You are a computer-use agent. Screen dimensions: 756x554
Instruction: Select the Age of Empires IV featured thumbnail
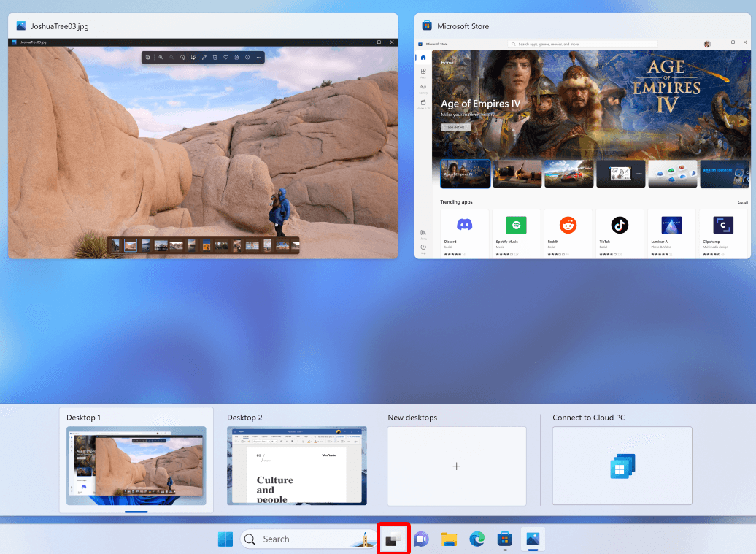pos(465,173)
